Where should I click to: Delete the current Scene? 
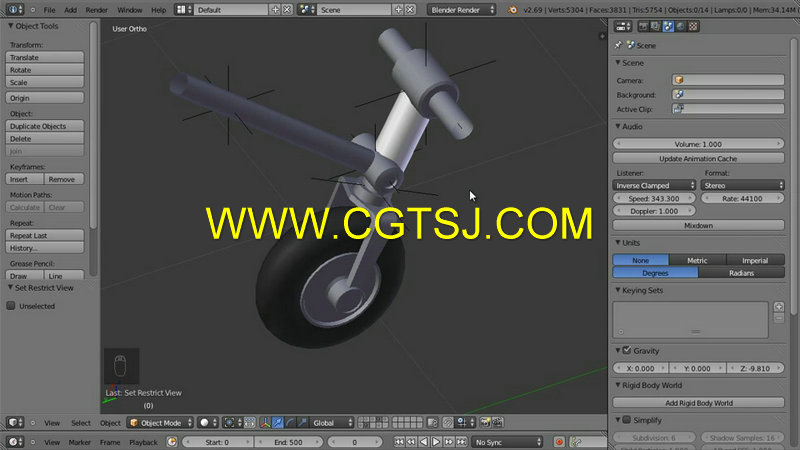[x=410, y=9]
